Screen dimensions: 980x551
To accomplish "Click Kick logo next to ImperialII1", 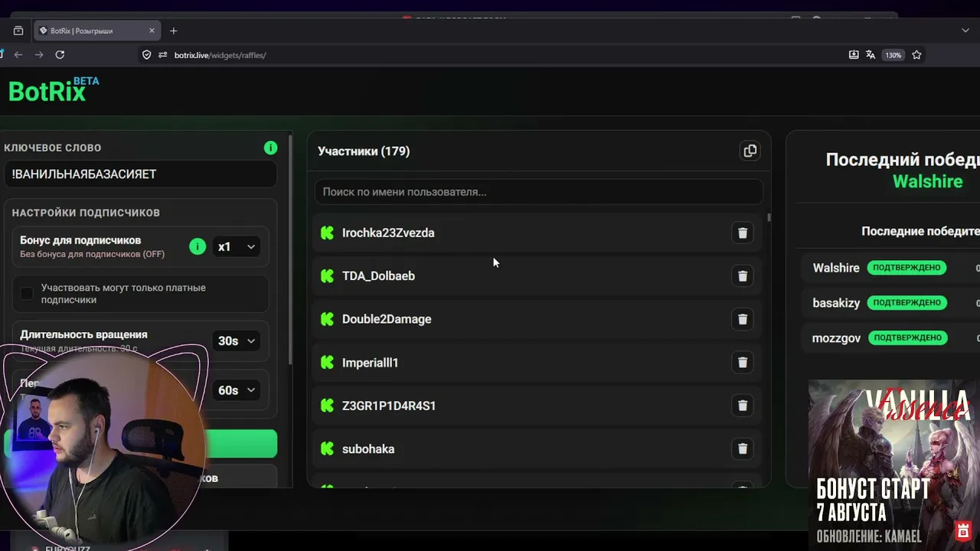I will coord(327,362).
